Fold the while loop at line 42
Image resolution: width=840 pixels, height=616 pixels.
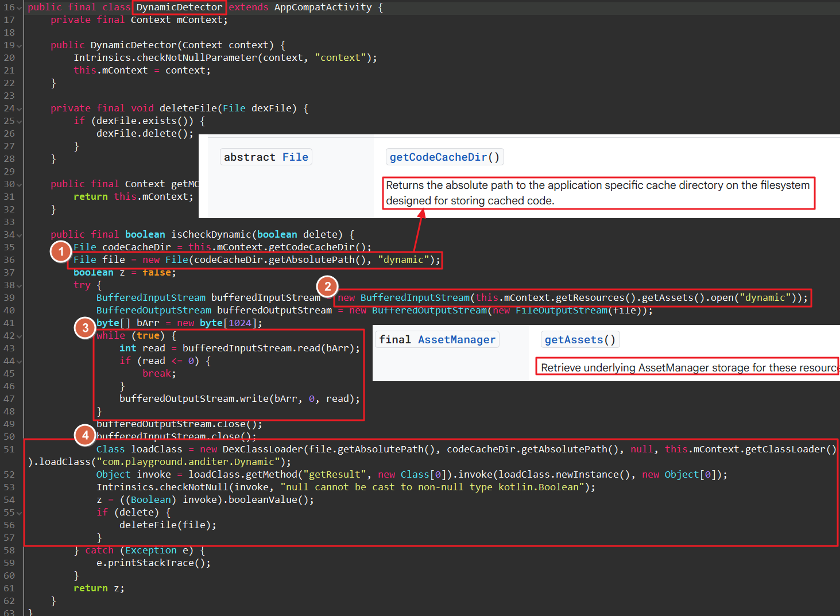tap(20, 336)
